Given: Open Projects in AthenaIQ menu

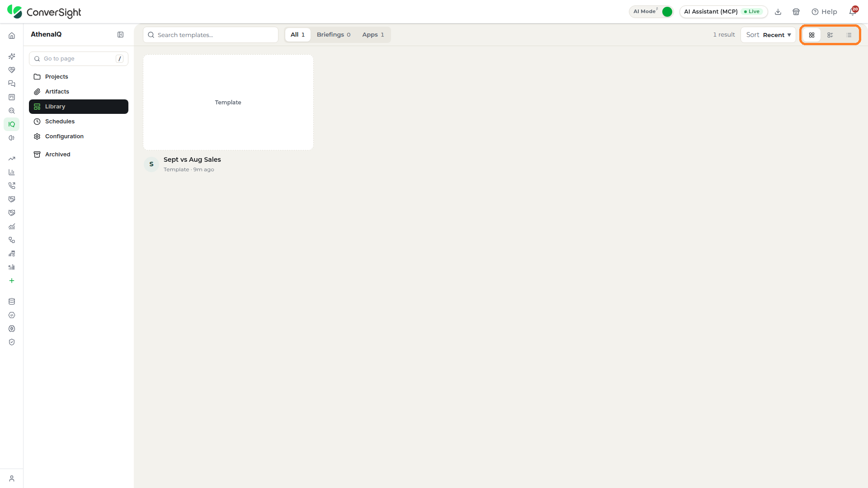Looking at the screenshot, I should tap(79, 77).
